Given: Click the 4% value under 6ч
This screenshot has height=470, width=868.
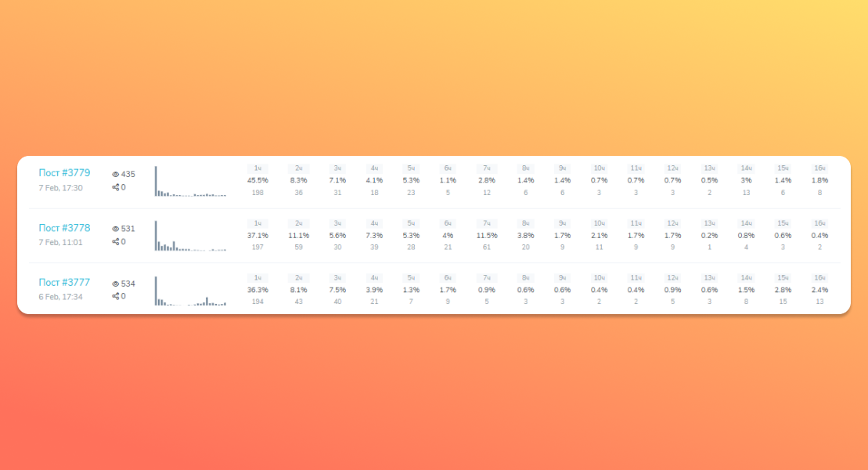Looking at the screenshot, I should pos(448,236).
